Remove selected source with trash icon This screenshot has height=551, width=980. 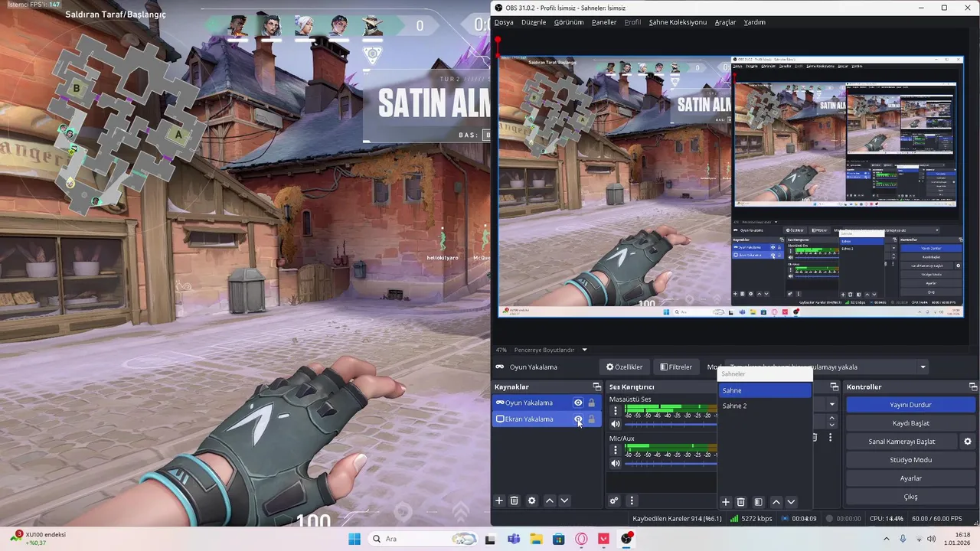click(514, 500)
